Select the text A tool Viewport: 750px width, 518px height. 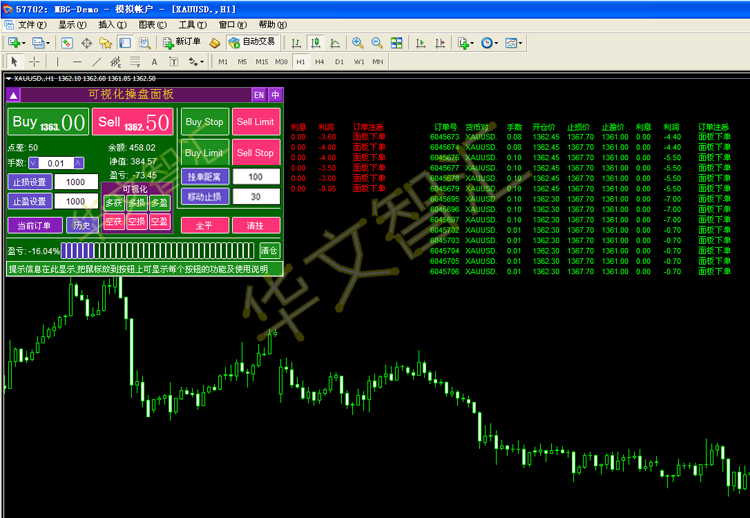point(154,61)
